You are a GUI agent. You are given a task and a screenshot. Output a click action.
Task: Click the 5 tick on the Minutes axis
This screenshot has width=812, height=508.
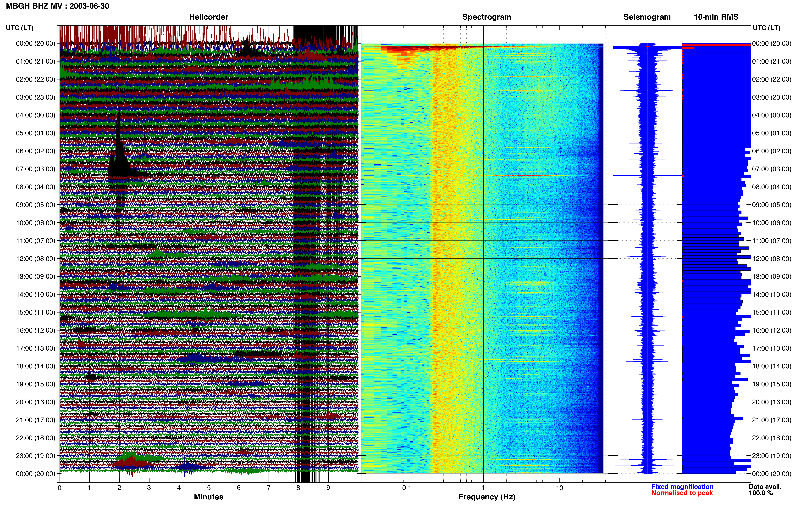pyautogui.click(x=209, y=488)
